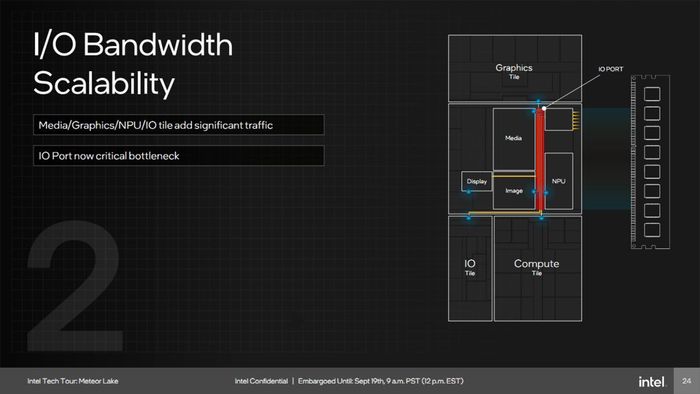Screen dimensions: 700x394
Task: Click the IO Tile block
Action: click(x=470, y=268)
